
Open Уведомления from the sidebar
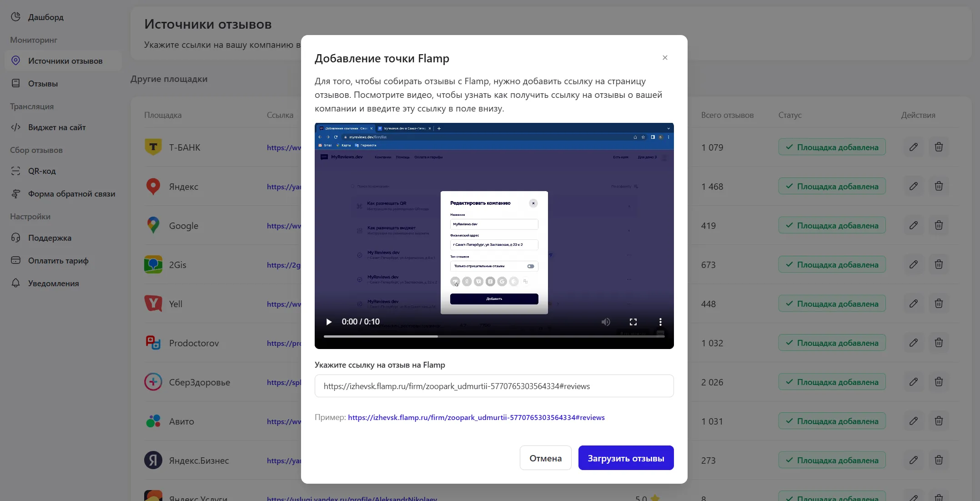pyautogui.click(x=53, y=283)
